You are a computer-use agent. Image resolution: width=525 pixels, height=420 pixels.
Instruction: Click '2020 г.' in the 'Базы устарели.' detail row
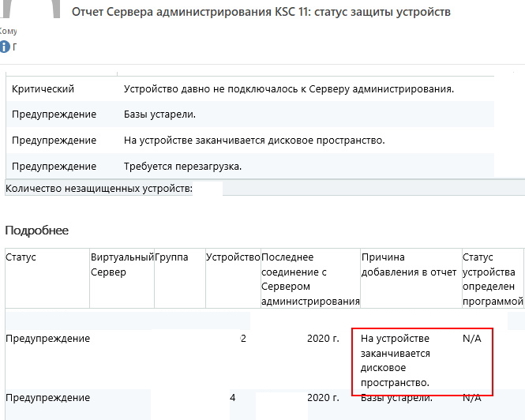pyautogui.click(x=323, y=398)
